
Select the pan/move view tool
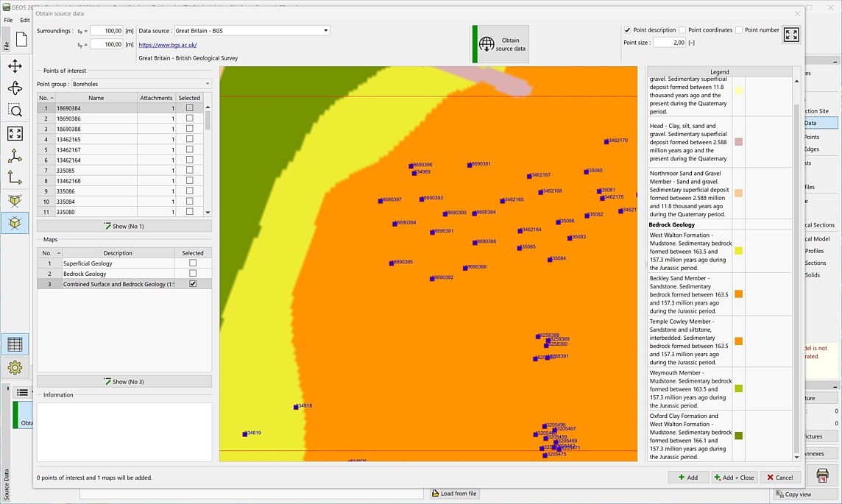click(x=15, y=66)
